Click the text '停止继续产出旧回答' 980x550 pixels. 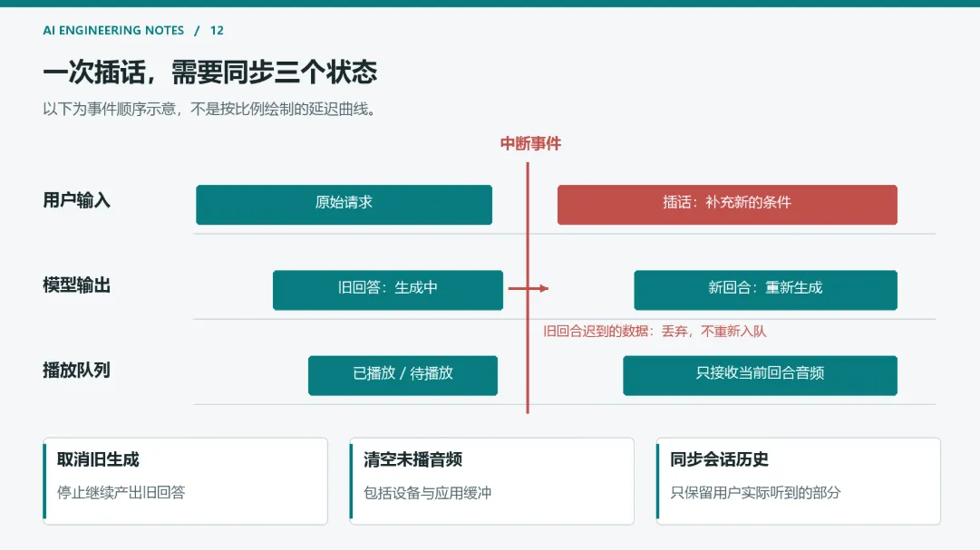tap(121, 493)
